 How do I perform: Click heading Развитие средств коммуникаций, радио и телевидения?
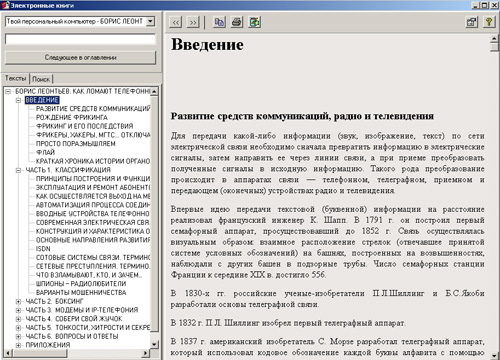(302, 116)
